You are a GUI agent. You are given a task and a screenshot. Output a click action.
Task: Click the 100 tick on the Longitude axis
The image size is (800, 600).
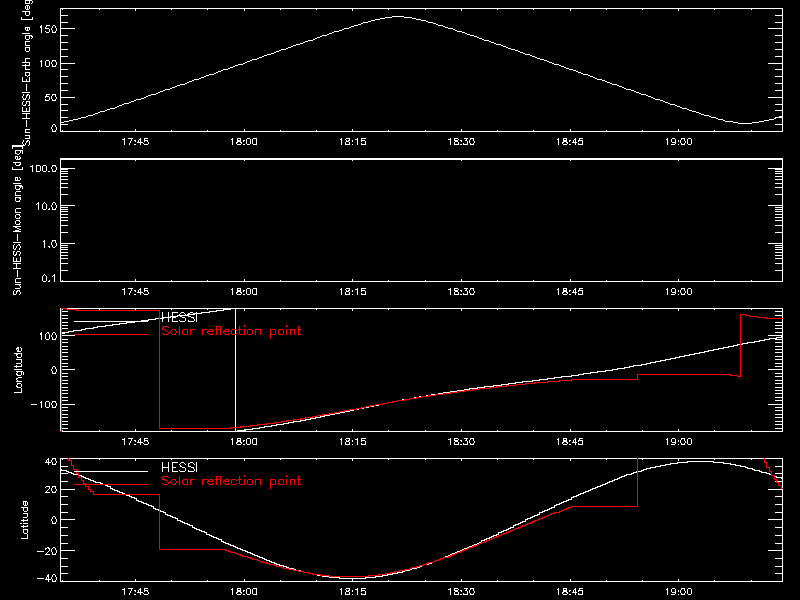pyautogui.click(x=47, y=336)
